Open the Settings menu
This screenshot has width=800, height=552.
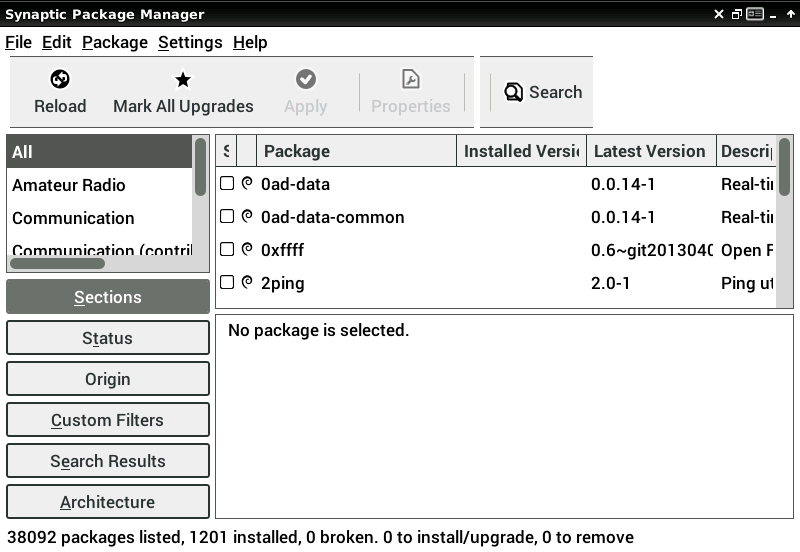(x=190, y=42)
